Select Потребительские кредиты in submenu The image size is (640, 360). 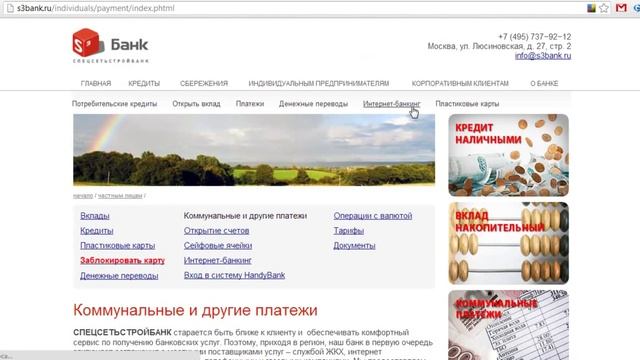click(x=114, y=104)
